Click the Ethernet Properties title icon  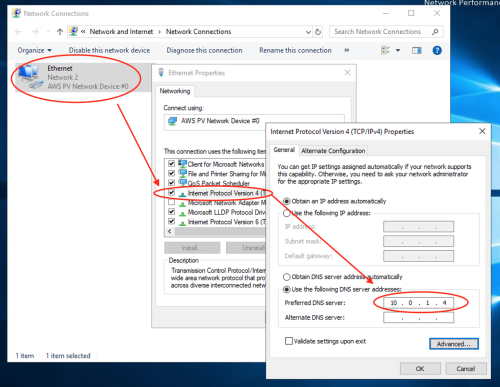pos(161,72)
